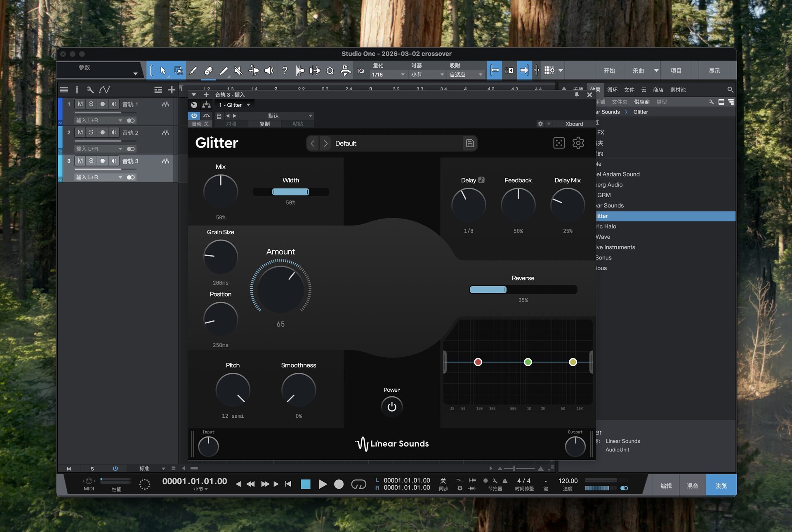This screenshot has width=792, height=532.
Task: Click the loop playback button
Action: click(358, 484)
